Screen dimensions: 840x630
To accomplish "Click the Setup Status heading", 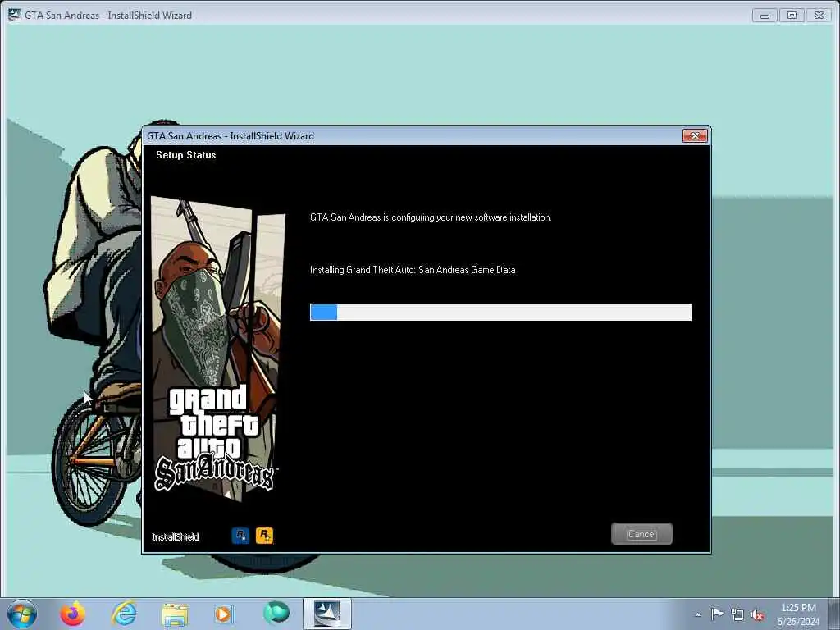I will click(x=186, y=155).
